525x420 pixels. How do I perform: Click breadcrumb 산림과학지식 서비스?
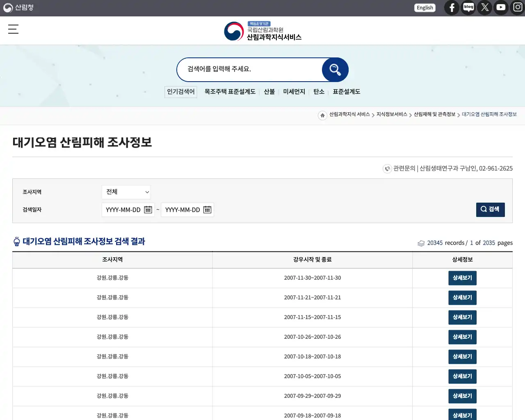pyautogui.click(x=349, y=114)
